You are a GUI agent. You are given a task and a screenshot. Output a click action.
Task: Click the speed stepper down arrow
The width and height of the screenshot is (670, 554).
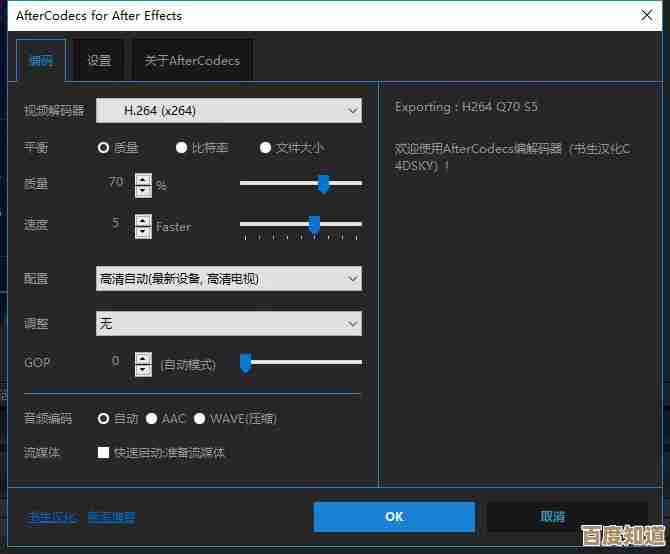point(144,231)
